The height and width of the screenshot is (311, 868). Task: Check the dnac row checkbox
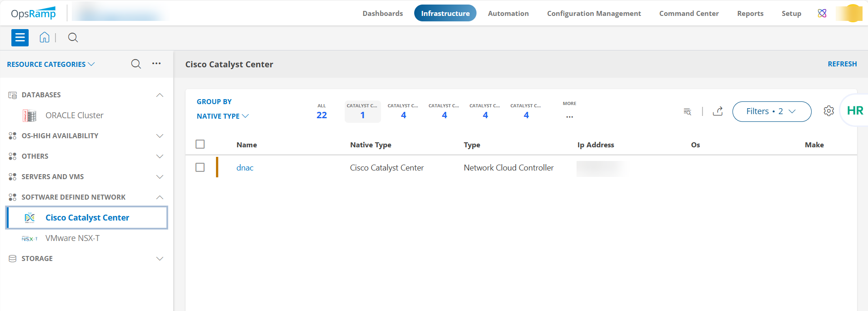200,167
